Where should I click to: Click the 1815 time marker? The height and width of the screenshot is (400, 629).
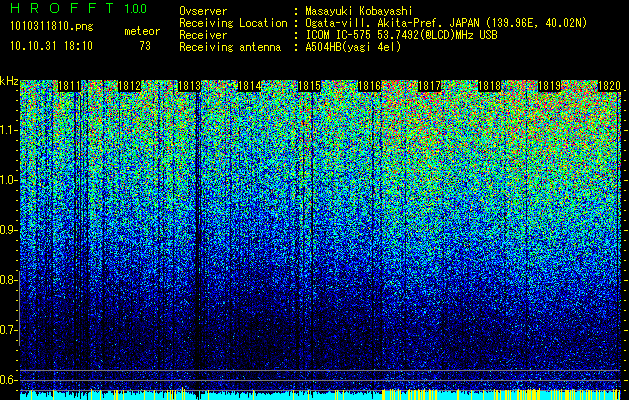tap(309, 86)
